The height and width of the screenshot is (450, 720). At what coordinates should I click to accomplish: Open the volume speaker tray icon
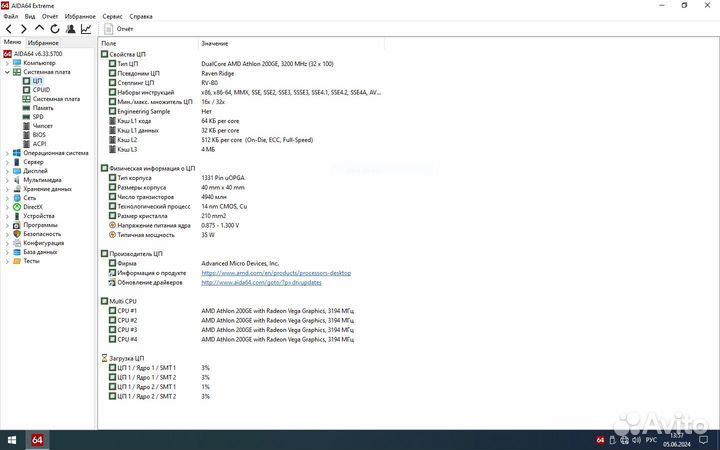636,440
